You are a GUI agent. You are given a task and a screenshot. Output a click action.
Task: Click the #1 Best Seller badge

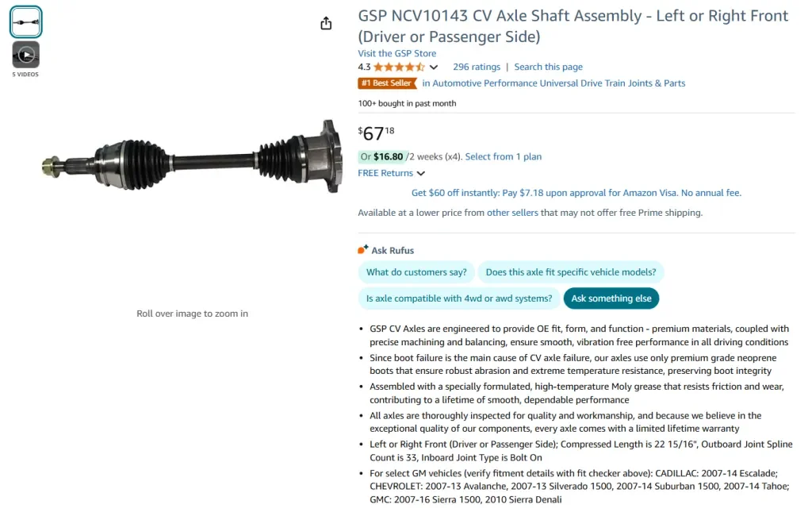pyautogui.click(x=387, y=83)
